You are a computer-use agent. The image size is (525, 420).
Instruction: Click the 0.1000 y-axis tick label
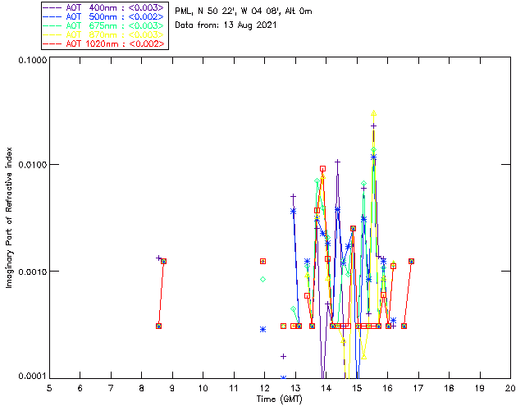pos(32,60)
